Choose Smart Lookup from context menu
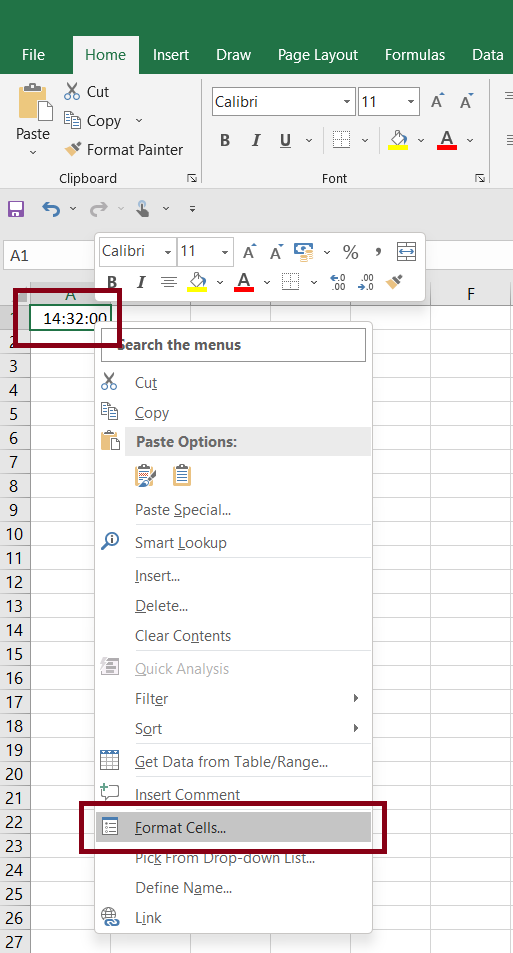 click(x=233, y=542)
